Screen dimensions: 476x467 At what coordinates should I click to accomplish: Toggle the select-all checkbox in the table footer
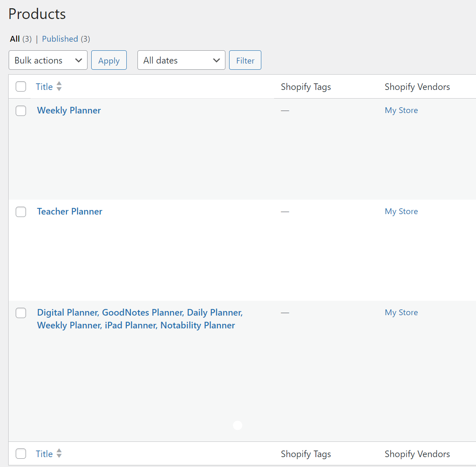(x=21, y=454)
